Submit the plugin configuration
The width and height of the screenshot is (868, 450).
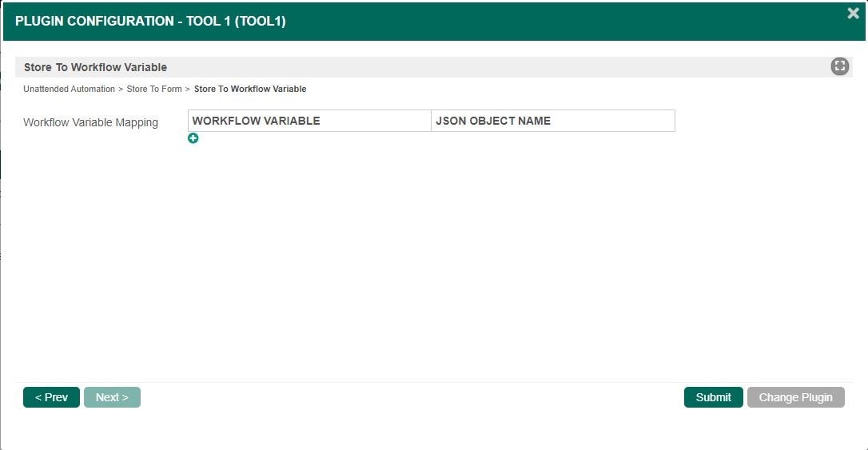pyautogui.click(x=713, y=397)
